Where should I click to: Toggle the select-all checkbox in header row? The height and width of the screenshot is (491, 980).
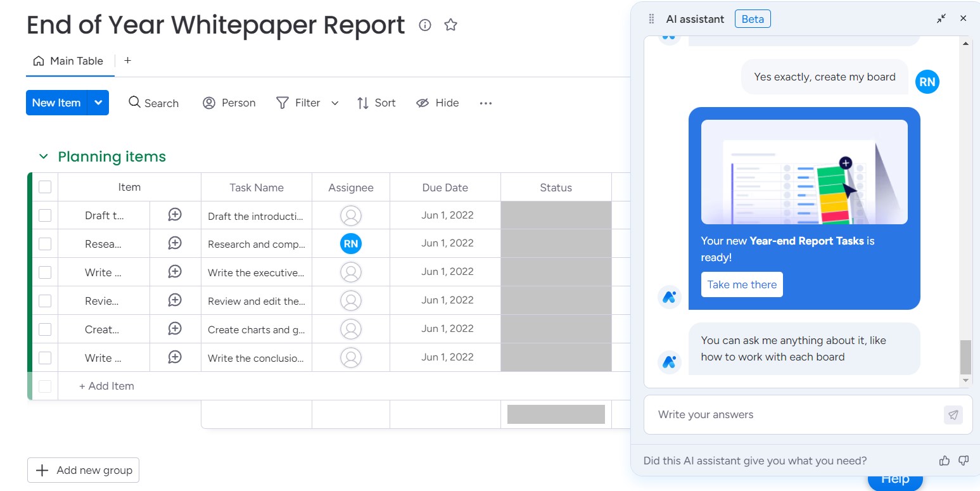click(45, 187)
